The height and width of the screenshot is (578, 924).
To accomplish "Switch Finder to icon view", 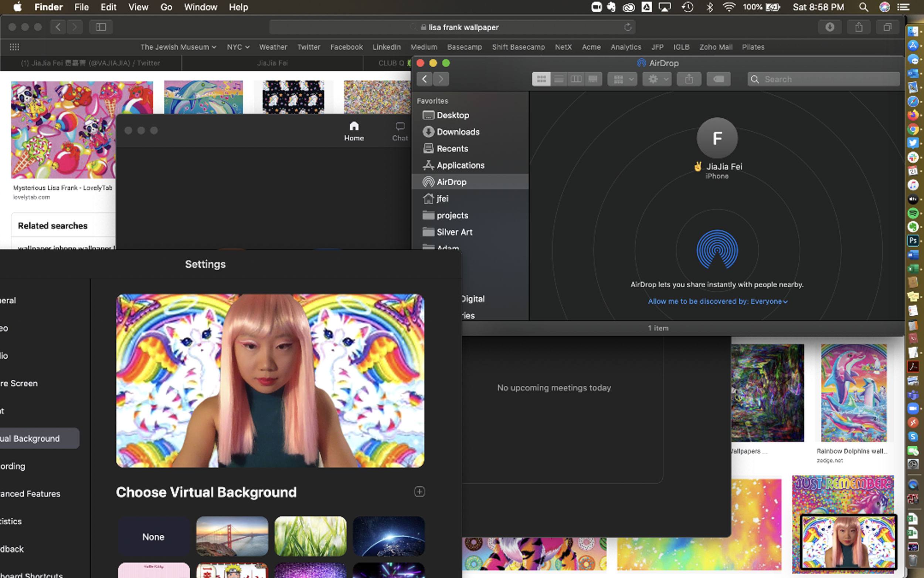I will click(541, 79).
